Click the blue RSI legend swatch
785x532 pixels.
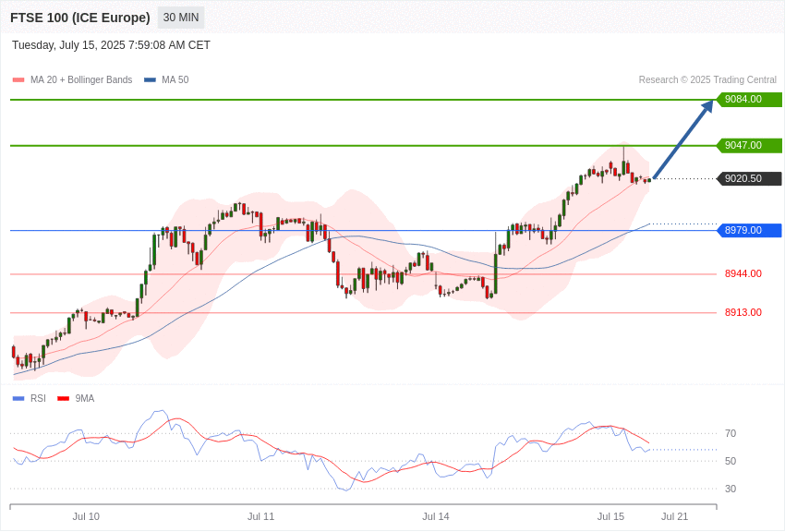(x=18, y=399)
